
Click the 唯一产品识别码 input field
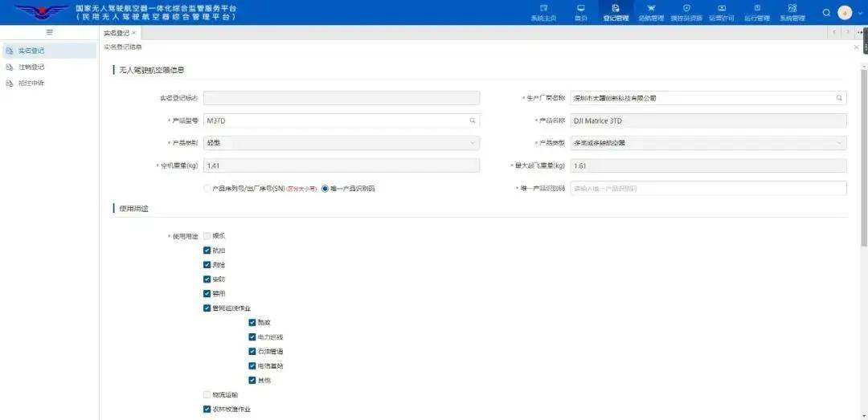707,189
